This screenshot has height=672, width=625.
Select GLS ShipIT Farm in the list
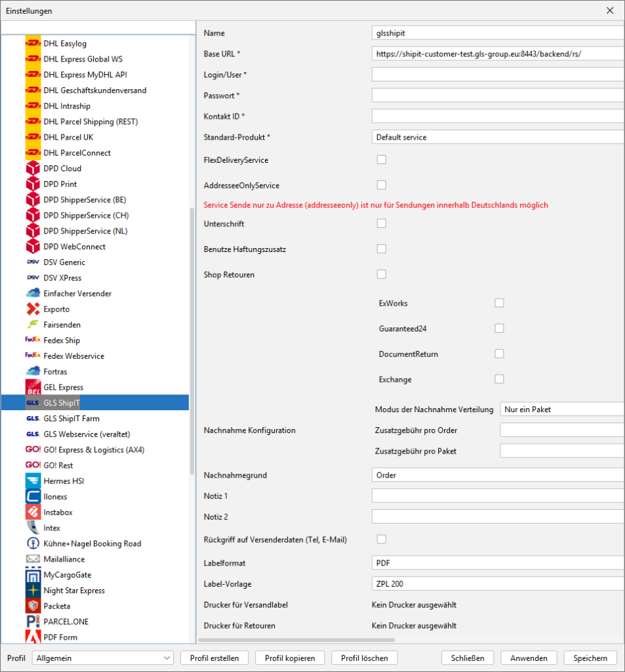tap(71, 419)
